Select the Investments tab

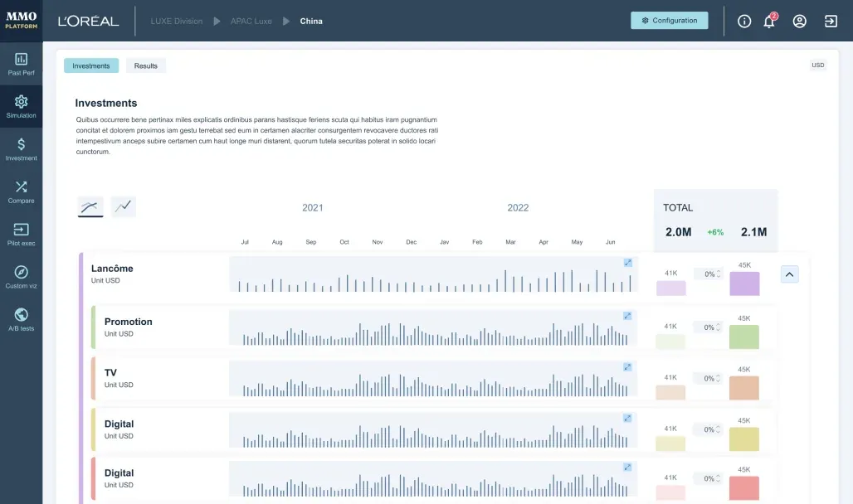(x=90, y=65)
